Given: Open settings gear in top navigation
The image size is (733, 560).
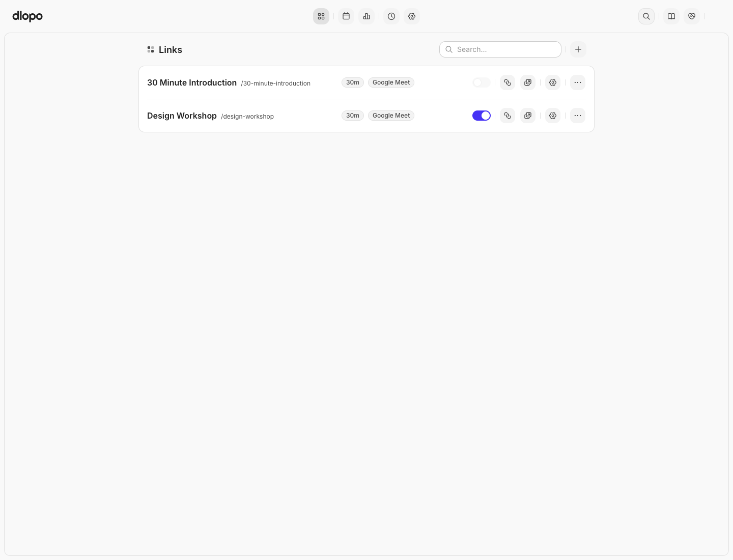Looking at the screenshot, I should (412, 16).
